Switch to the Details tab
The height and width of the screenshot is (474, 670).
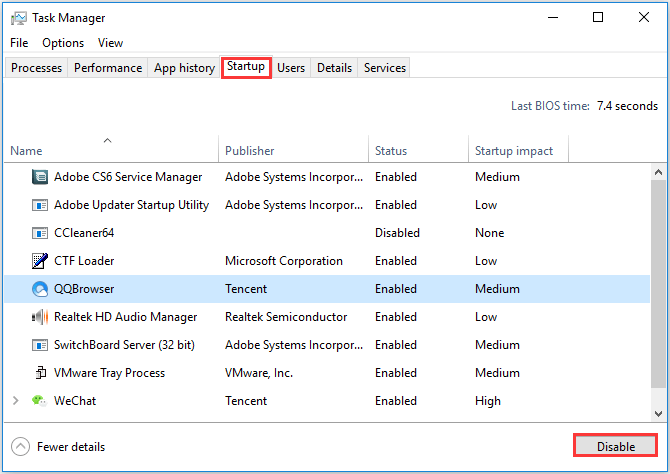tap(334, 68)
